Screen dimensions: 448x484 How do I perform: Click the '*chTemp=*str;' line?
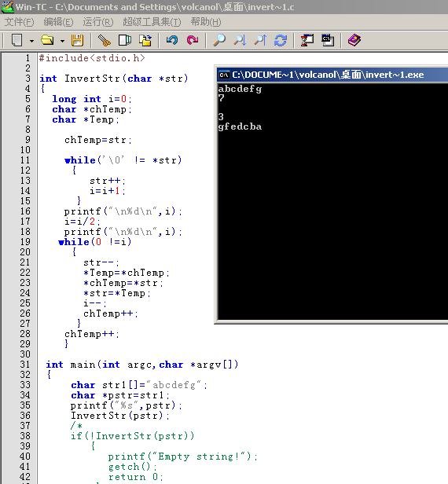pos(123,283)
